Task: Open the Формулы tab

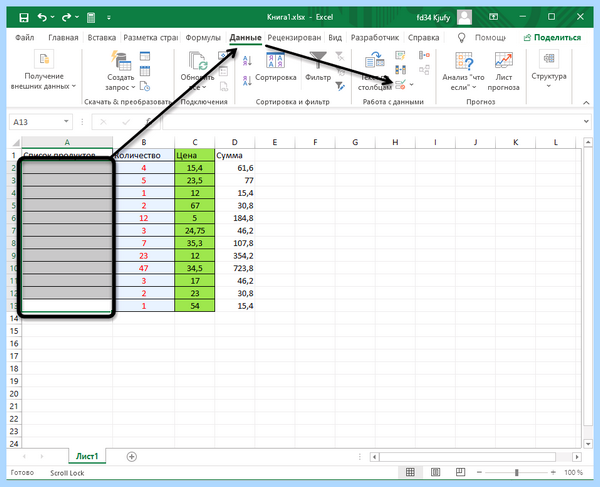Action: pos(203,37)
